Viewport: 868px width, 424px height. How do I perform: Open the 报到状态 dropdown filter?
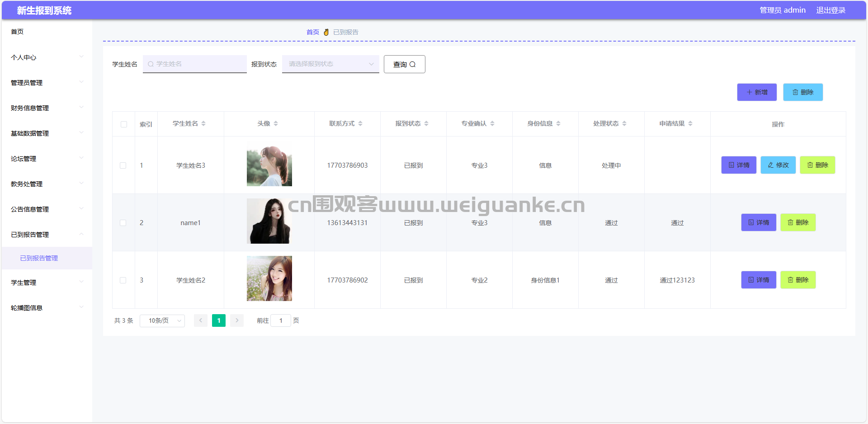(x=330, y=64)
